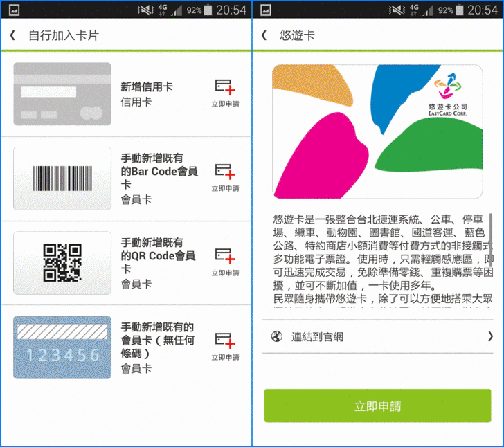This screenshot has height=447, width=504.
Task: Select the blue 123456 card thumbnail
Action: pos(62,347)
